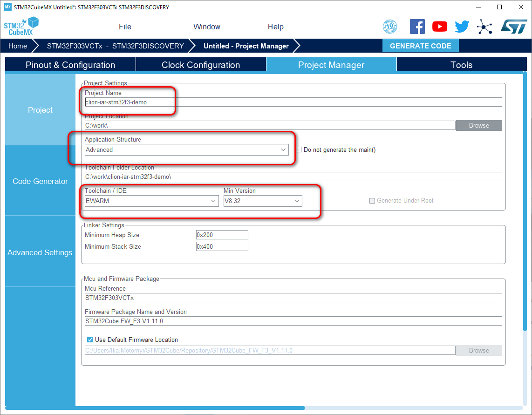Open the Toolchain / IDE dropdown
532x415 pixels.
152,201
